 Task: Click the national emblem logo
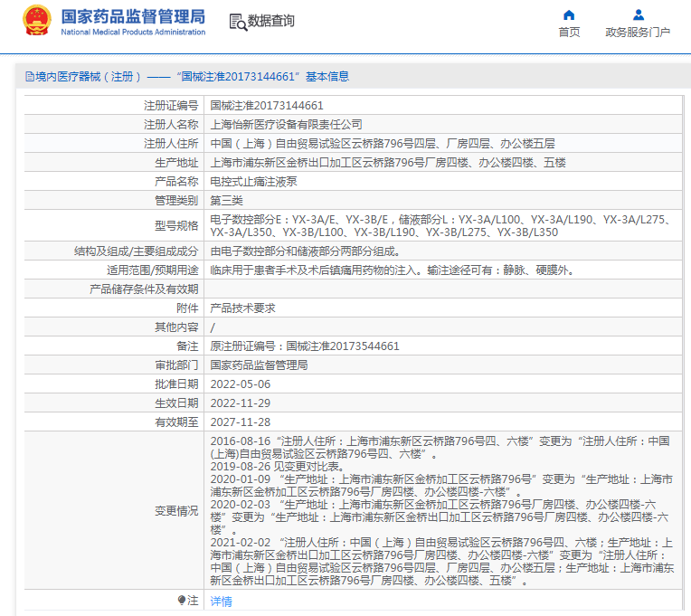(x=37, y=20)
